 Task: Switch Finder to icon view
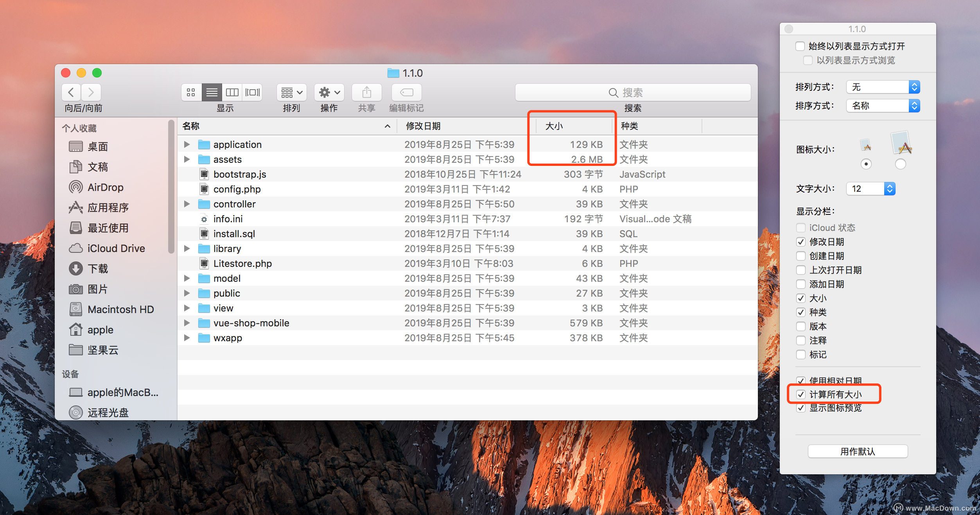tap(191, 92)
